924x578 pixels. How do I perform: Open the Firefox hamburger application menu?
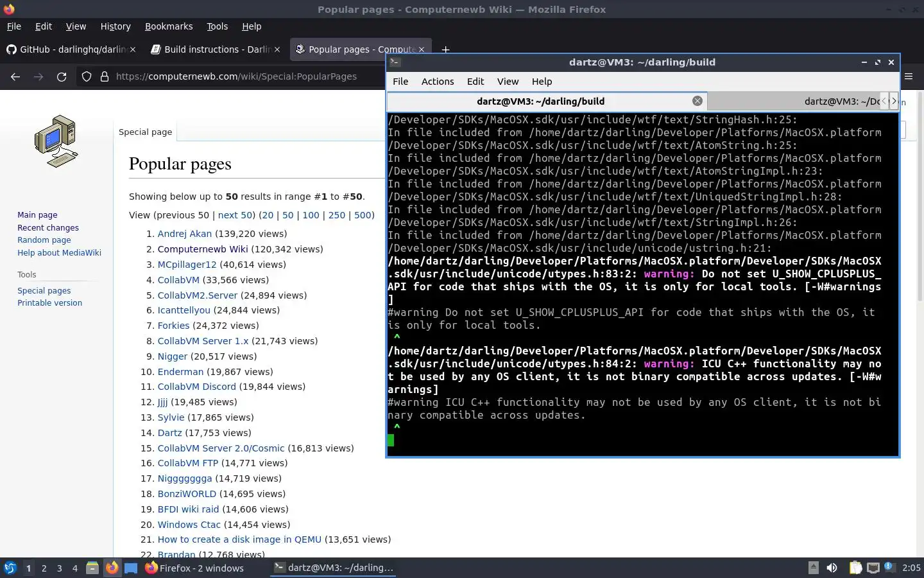click(x=909, y=76)
